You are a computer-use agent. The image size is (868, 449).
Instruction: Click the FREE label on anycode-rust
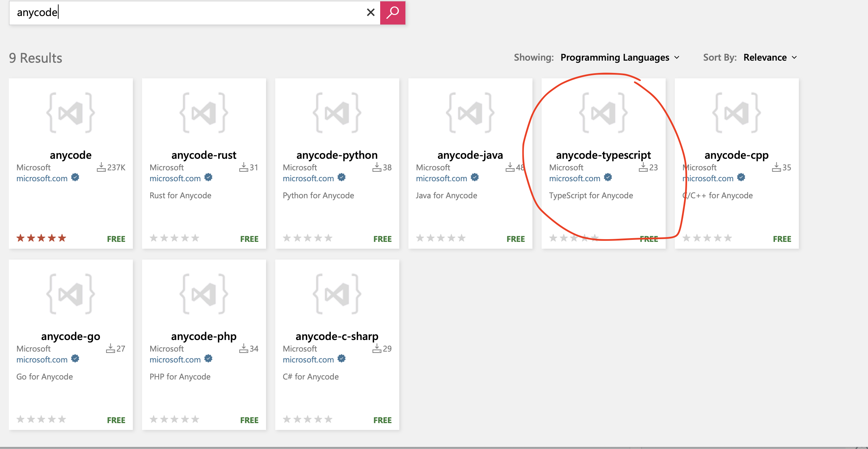(249, 238)
